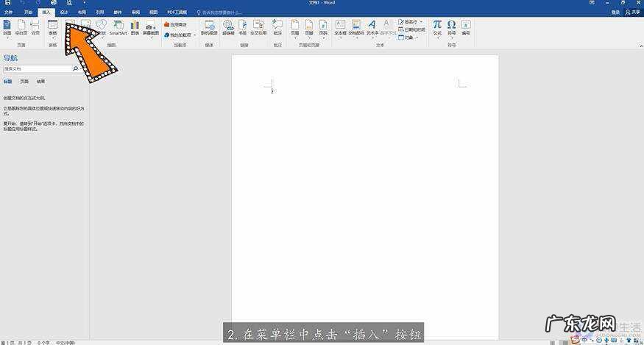
Task: Add a comment (批注)
Action: click(x=277, y=27)
